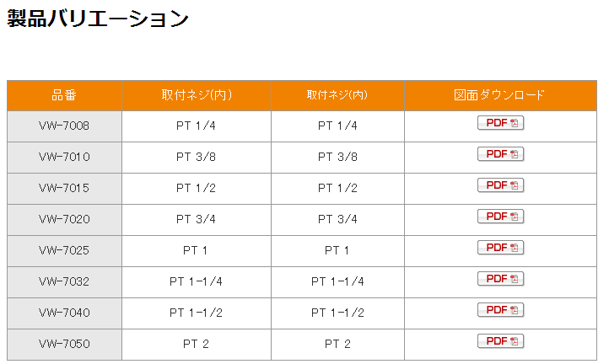Select the first PT 3/8 thread cell
This screenshot has width=609, height=364.
coord(197,158)
